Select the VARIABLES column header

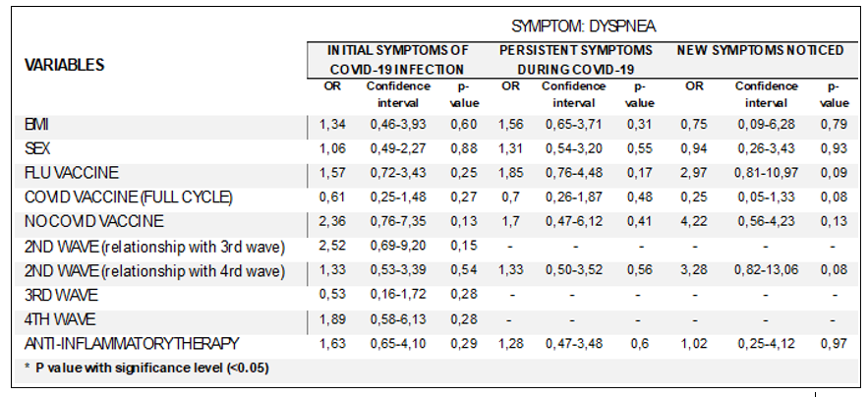point(64,65)
